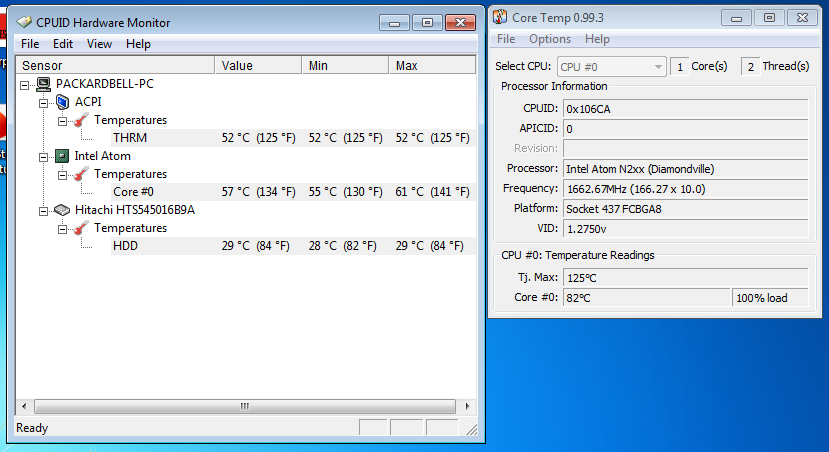Open File menu in Core Temp
Viewport: 829px width, 452px height.
click(x=506, y=39)
